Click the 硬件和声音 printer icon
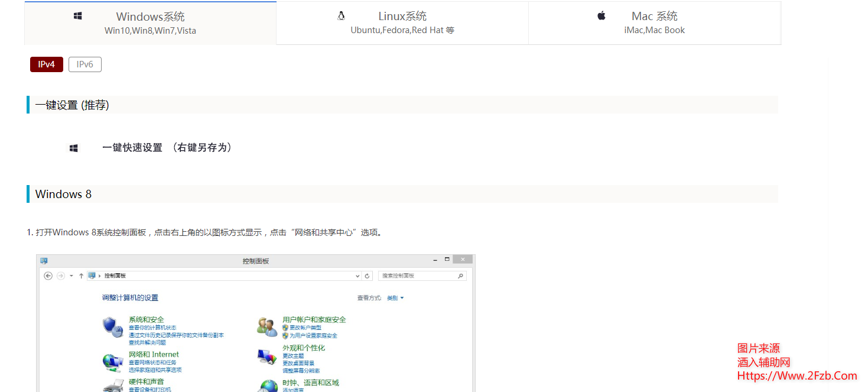 click(113, 386)
